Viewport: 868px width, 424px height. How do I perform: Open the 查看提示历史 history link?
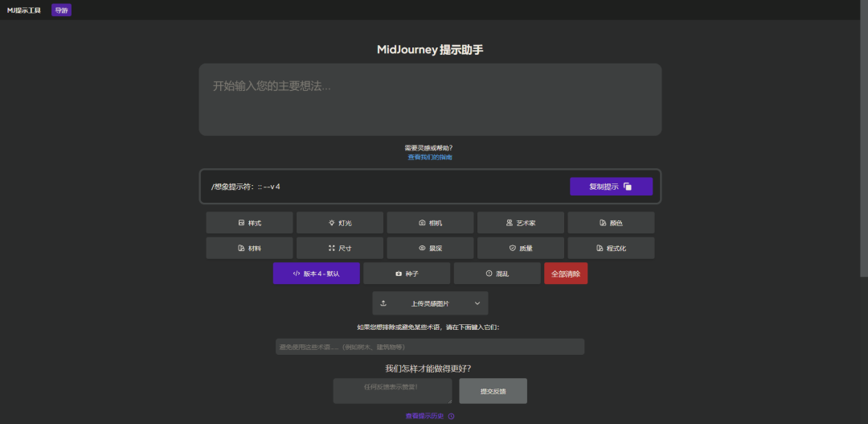[430, 416]
